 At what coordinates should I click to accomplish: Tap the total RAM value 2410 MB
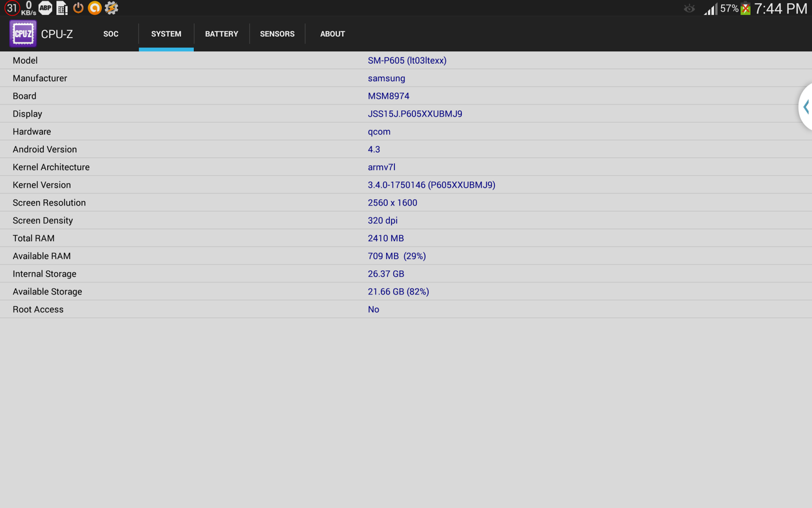pos(386,238)
